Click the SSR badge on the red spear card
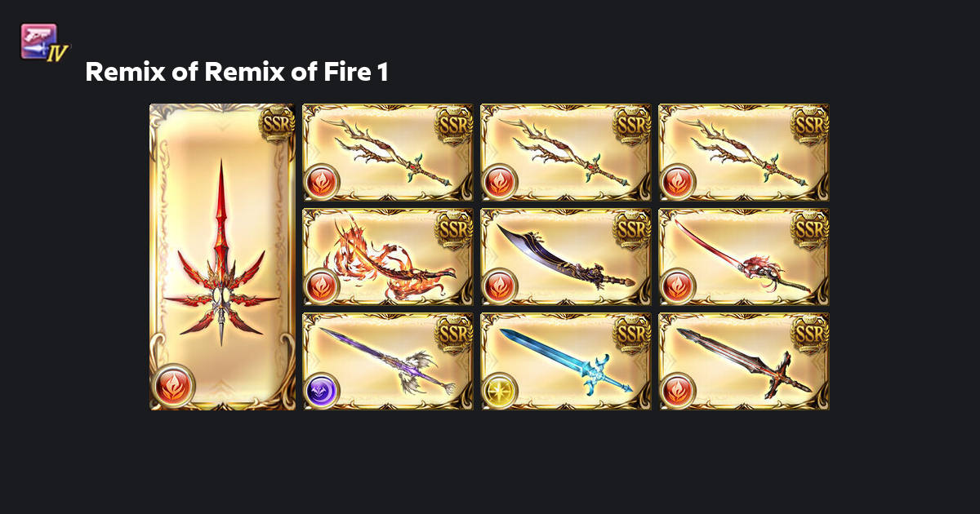 click(276, 124)
